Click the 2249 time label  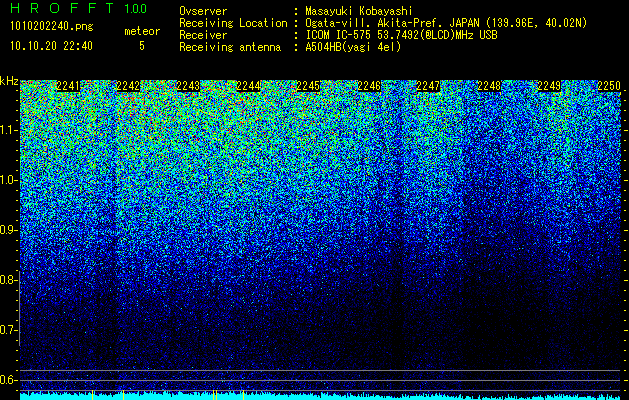click(x=549, y=86)
